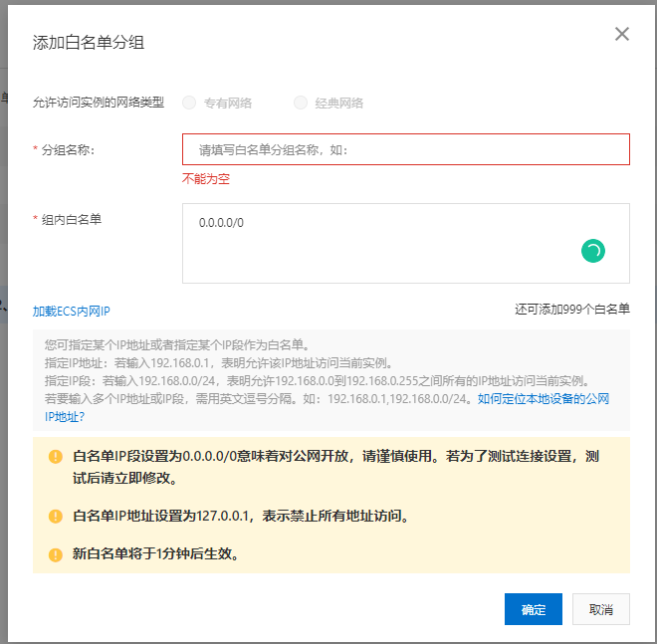Image resolution: width=657 pixels, height=644 pixels.
Task: Confirm with the 确定 button
Action: 534,609
